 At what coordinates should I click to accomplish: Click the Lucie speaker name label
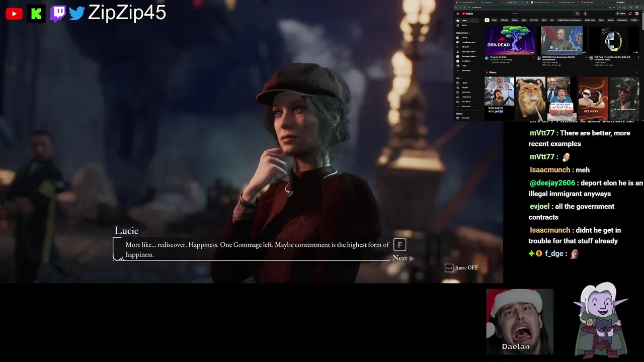tap(126, 230)
